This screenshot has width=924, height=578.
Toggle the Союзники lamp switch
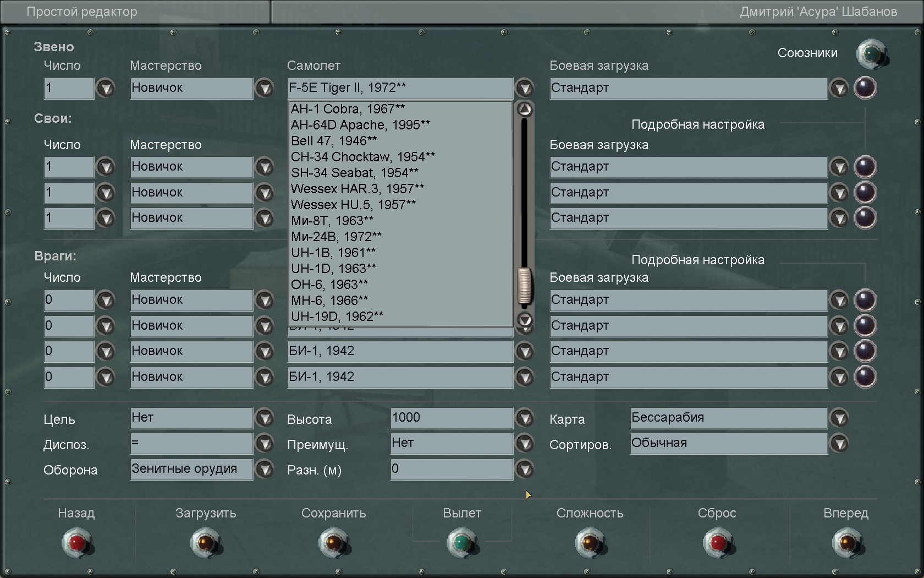[872, 53]
